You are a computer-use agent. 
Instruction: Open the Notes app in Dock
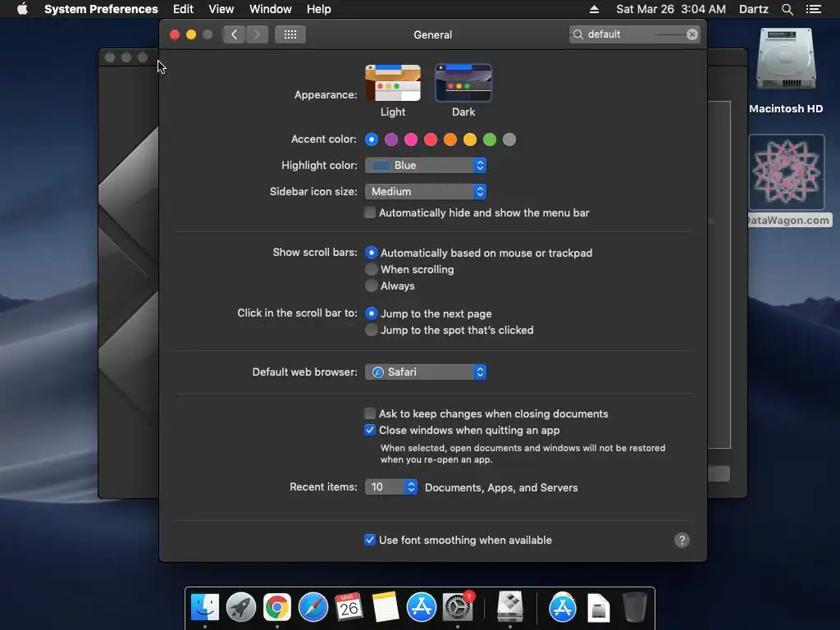[386, 608]
